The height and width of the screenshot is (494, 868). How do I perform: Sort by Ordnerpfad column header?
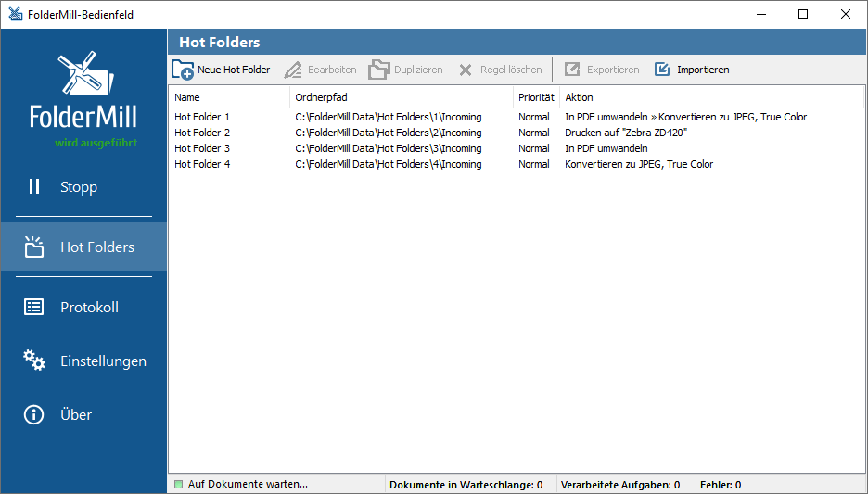[402, 97]
